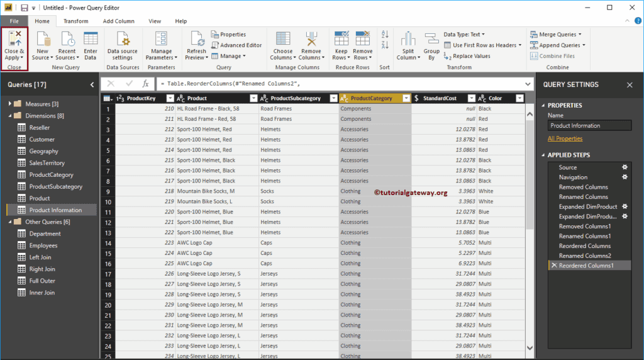Viewport: 644px width, 360px height.
Task: Delete the Reordered Columns1 applied step
Action: tap(553, 266)
